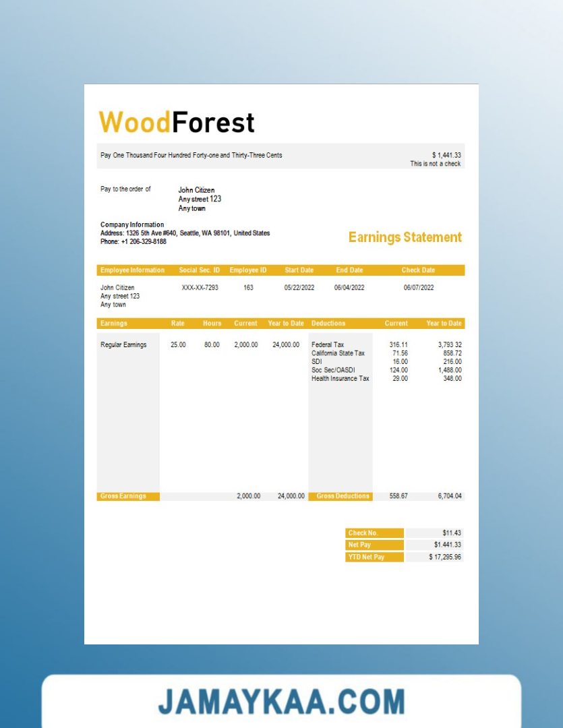The image size is (563, 728).
Task: Select the Employee Information column header
Action: pyautogui.click(x=132, y=270)
